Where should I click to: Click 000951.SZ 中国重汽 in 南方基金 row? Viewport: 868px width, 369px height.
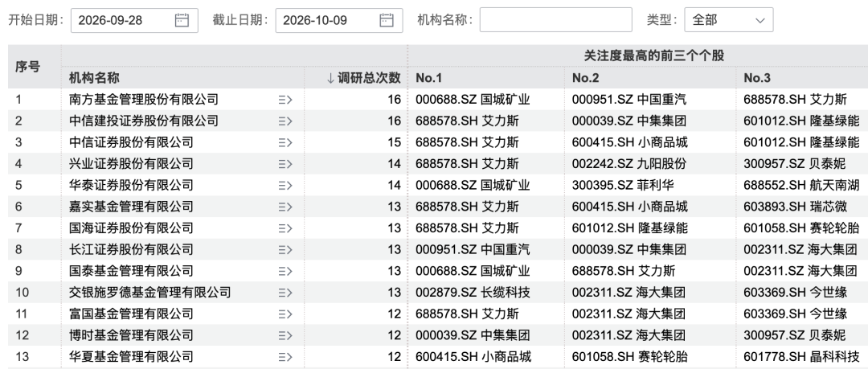[x=629, y=100]
